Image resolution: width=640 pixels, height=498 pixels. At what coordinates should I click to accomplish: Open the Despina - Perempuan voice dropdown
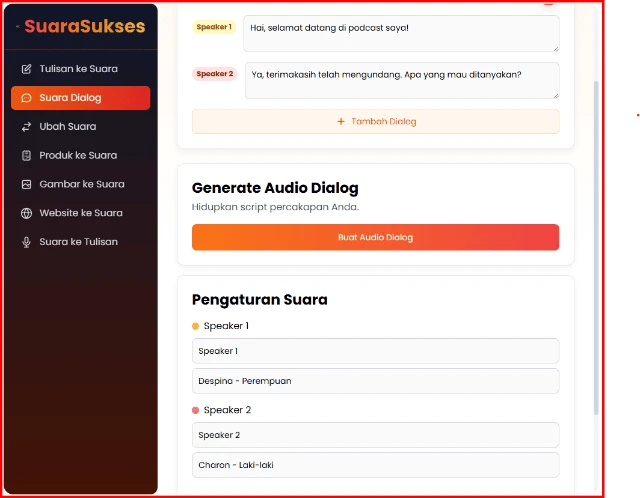[x=375, y=381]
